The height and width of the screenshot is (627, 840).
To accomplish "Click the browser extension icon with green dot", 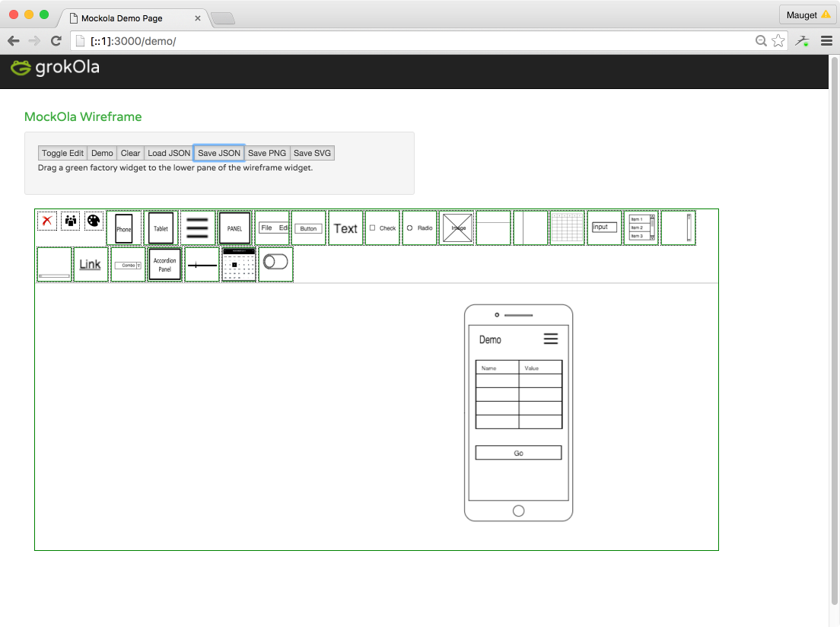I will [802, 41].
